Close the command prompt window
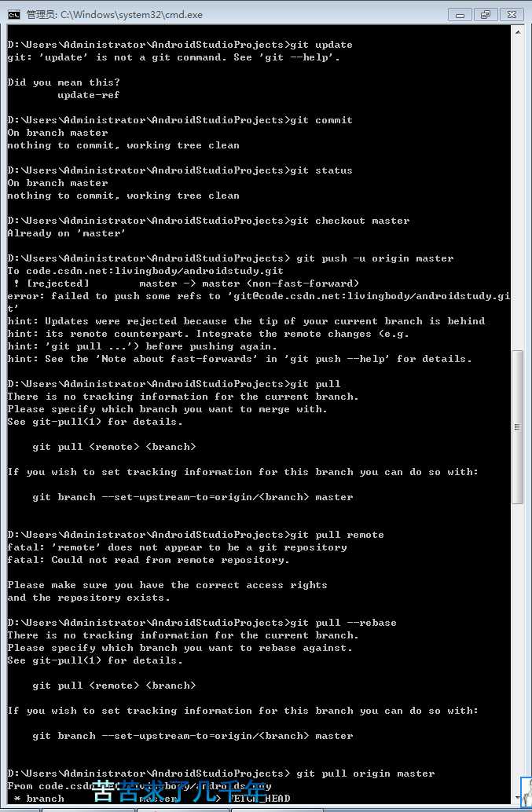 pyautogui.click(x=512, y=14)
